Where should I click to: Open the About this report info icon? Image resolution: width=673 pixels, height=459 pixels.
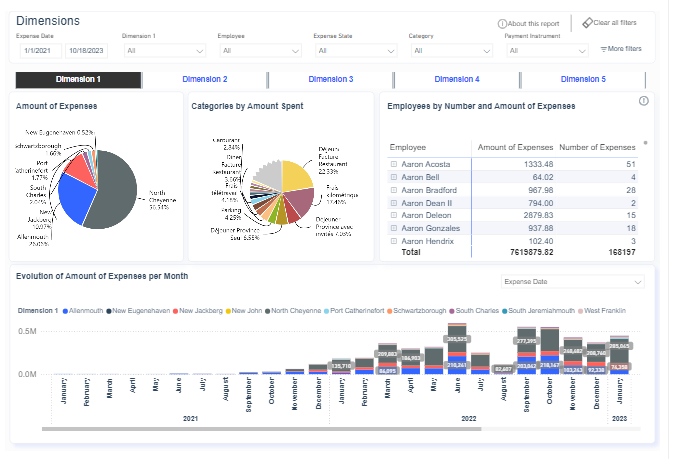click(501, 24)
